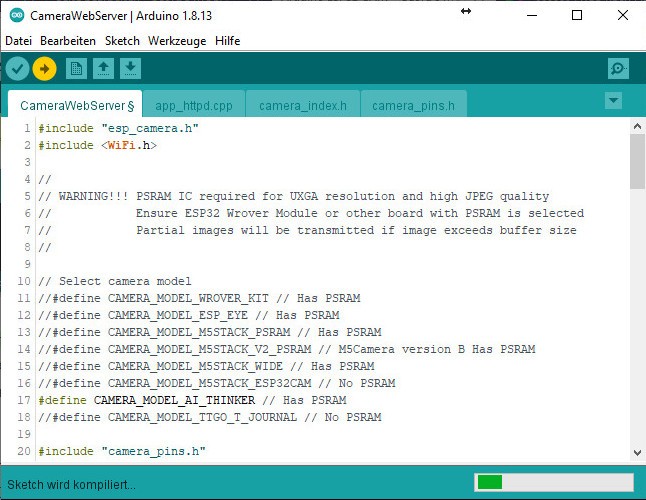Click the window title 'CameraWebServer | Arduino 1.8.13'

point(121,16)
